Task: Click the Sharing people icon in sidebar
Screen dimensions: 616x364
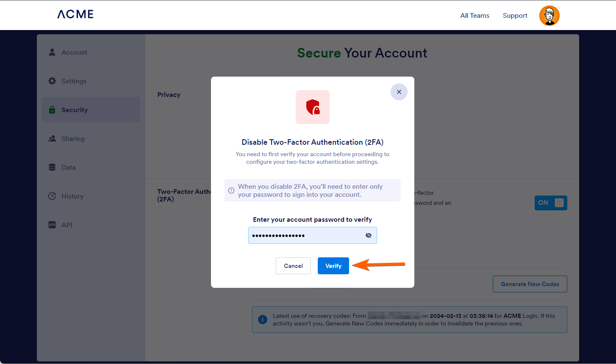Action: pyautogui.click(x=52, y=138)
